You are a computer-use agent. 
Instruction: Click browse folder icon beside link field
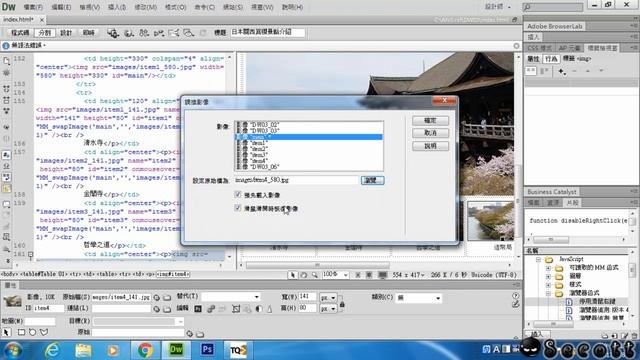point(167,309)
